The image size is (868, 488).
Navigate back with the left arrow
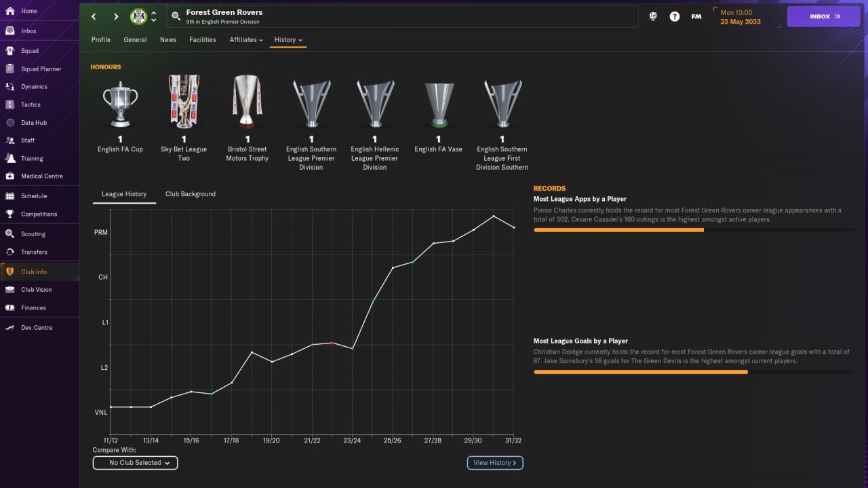[94, 16]
